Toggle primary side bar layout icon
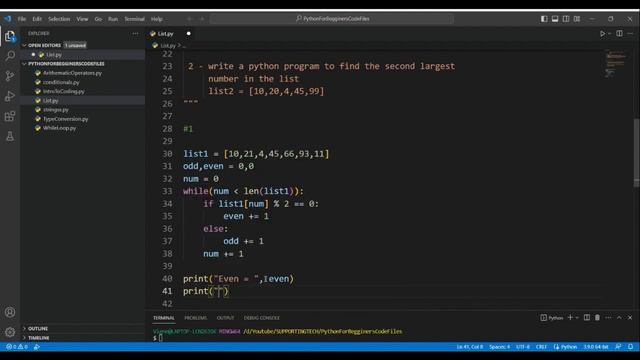The width and height of the screenshot is (640, 360). pyautogui.click(x=544, y=19)
